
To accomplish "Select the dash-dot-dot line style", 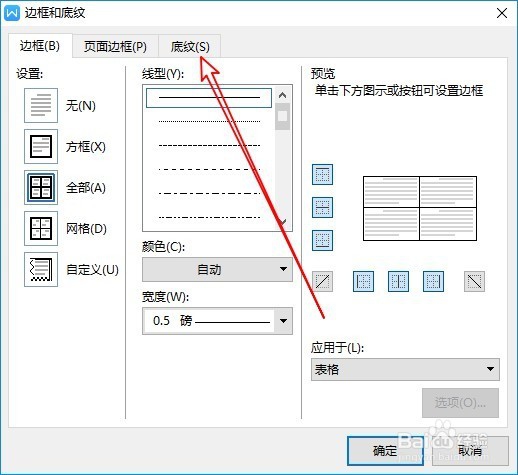I will pos(209,217).
